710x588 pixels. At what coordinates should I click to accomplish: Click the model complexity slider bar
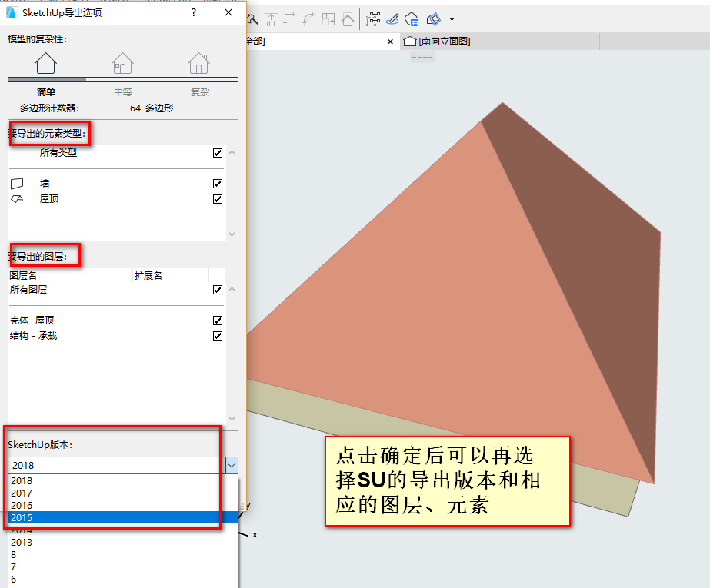pyautogui.click(x=123, y=80)
